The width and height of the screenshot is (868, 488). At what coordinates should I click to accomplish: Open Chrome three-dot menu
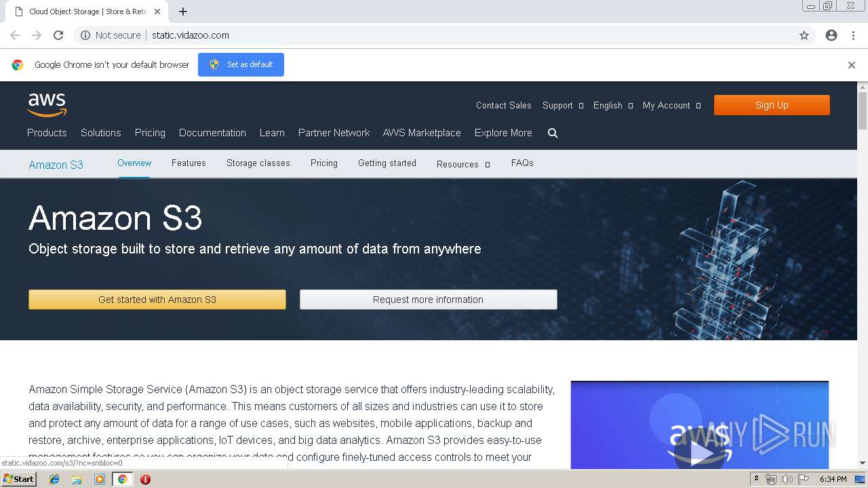(x=853, y=35)
